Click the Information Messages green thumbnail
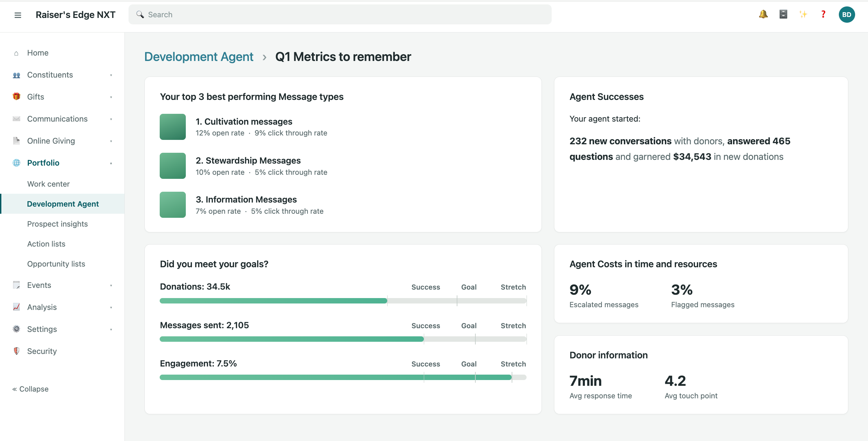The height and width of the screenshot is (441, 868). click(x=173, y=205)
